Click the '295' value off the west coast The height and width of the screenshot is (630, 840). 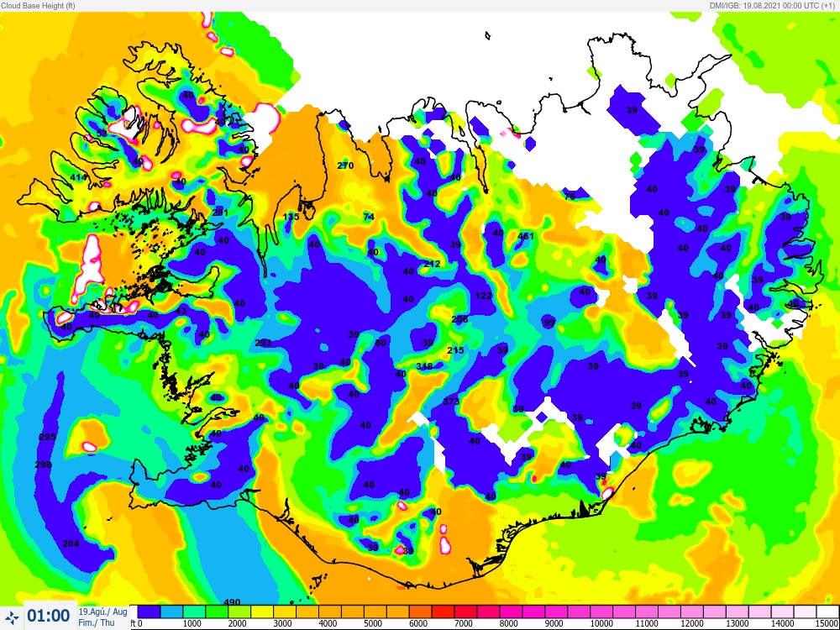click(x=47, y=437)
